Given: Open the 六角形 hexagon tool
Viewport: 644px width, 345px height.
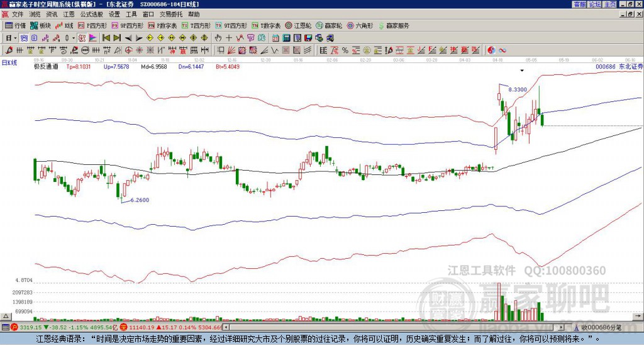Looking at the screenshot, I should coord(360,25).
